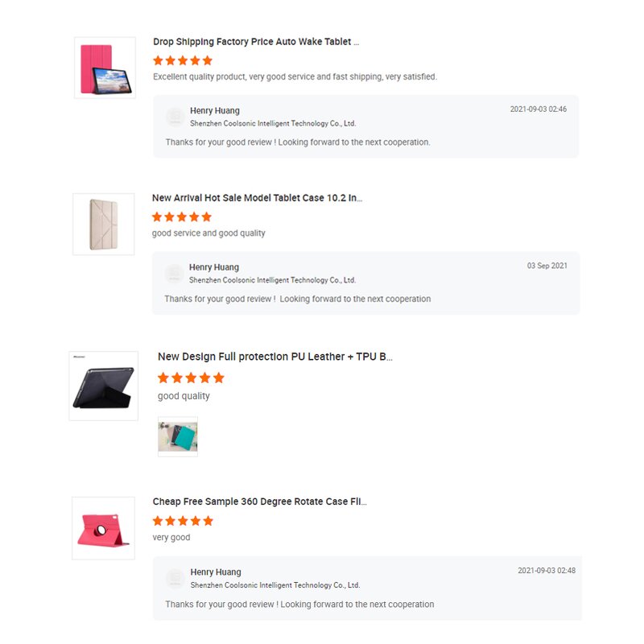Open the New Arrival Hot Sale Model Tablet Case listing
The height and width of the screenshot is (644, 644).
pyautogui.click(x=258, y=197)
